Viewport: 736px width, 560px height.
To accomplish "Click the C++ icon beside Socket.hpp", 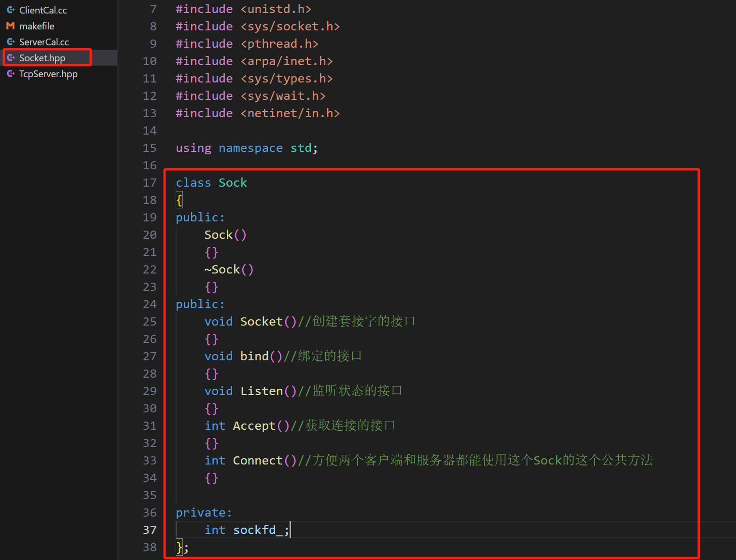I will tap(11, 58).
